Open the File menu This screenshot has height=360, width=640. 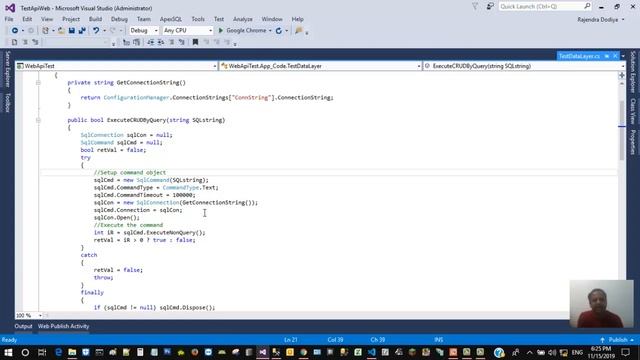(x=9, y=19)
